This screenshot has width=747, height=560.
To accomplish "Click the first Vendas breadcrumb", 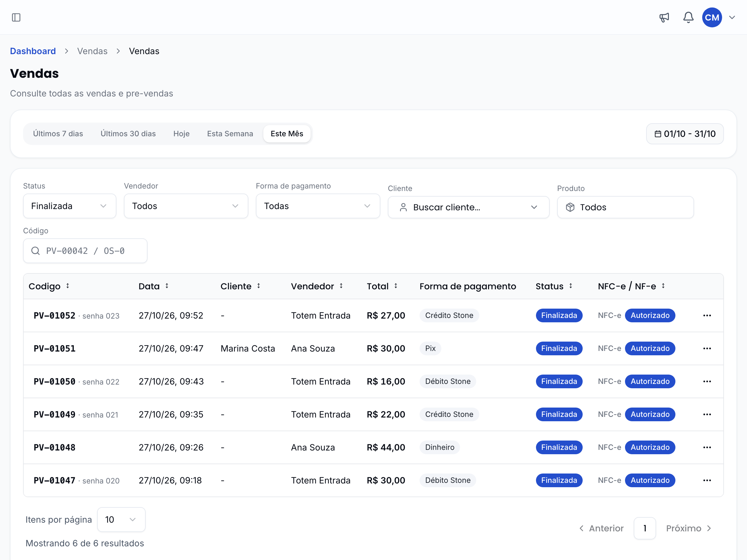I will coord(92,51).
